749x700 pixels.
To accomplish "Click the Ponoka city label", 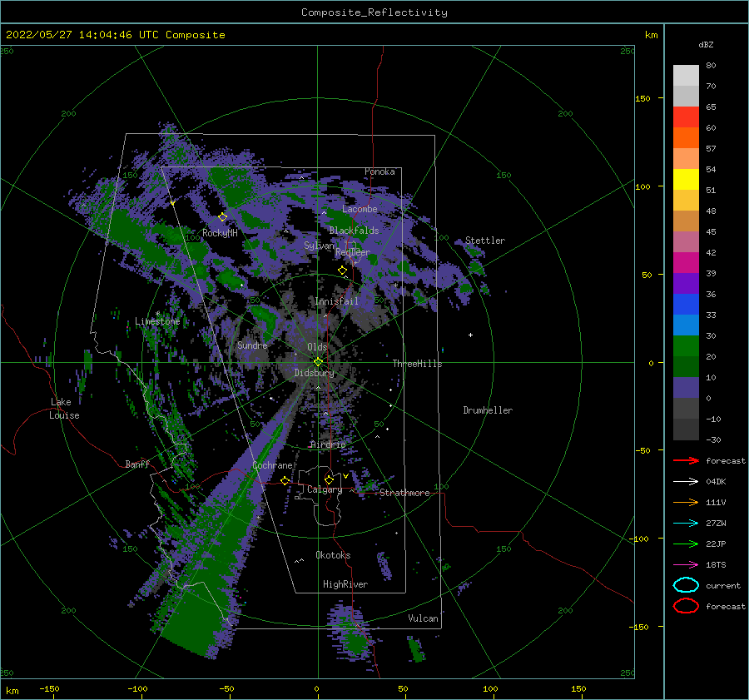I will 379,171.
